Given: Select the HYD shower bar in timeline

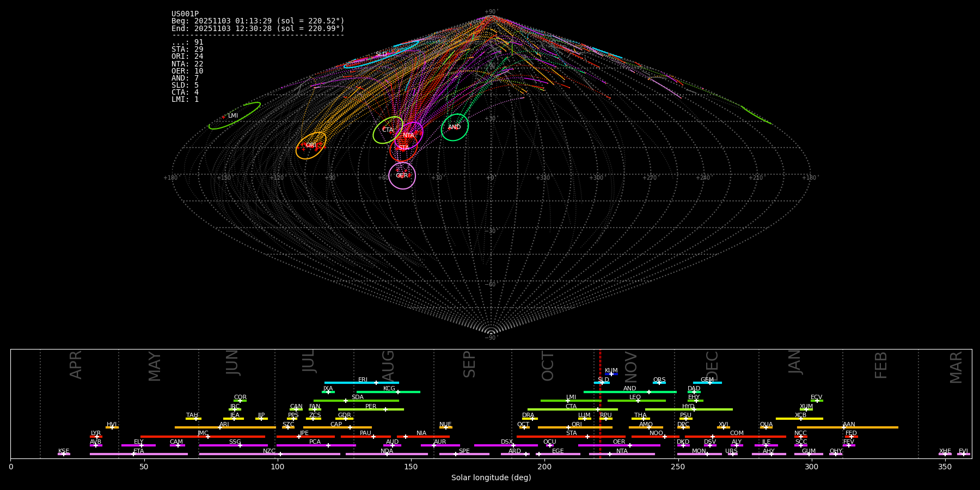Looking at the screenshot, I should (x=689, y=409).
